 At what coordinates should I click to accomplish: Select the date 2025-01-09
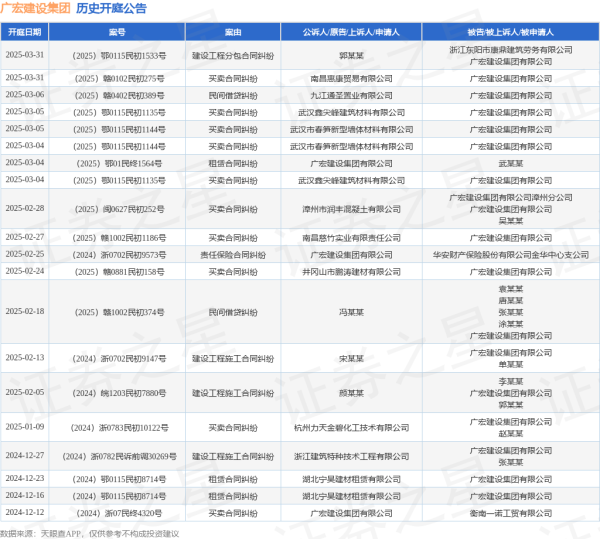tap(24, 427)
